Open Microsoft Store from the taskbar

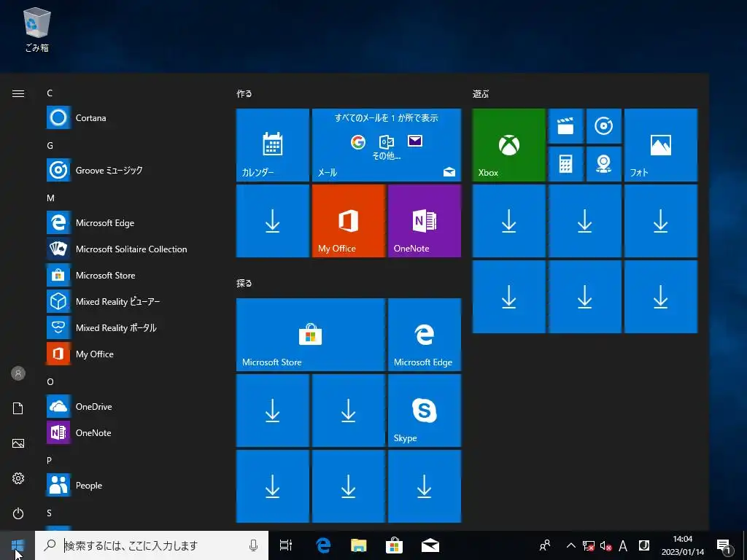[x=395, y=545]
